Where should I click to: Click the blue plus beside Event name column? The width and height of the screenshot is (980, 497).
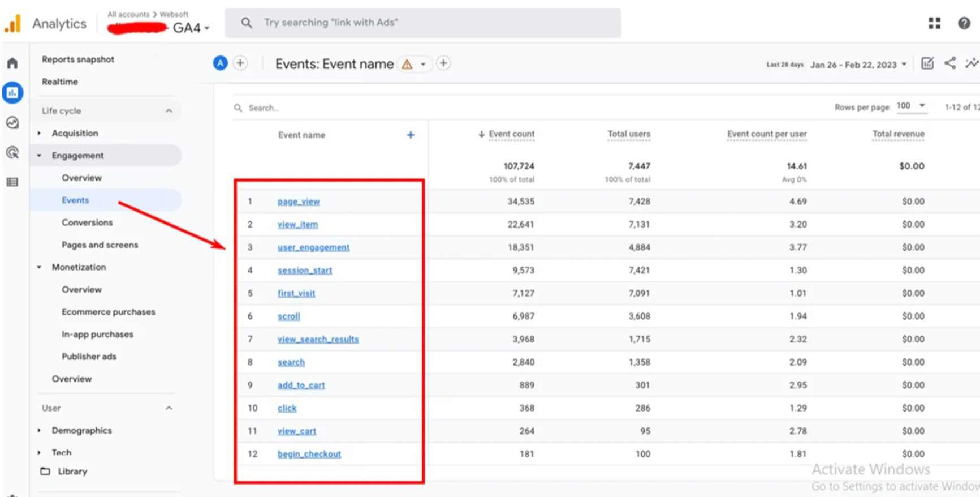[411, 135]
